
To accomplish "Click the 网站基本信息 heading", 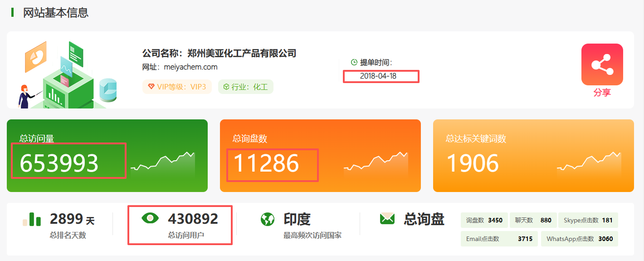I will (56, 13).
